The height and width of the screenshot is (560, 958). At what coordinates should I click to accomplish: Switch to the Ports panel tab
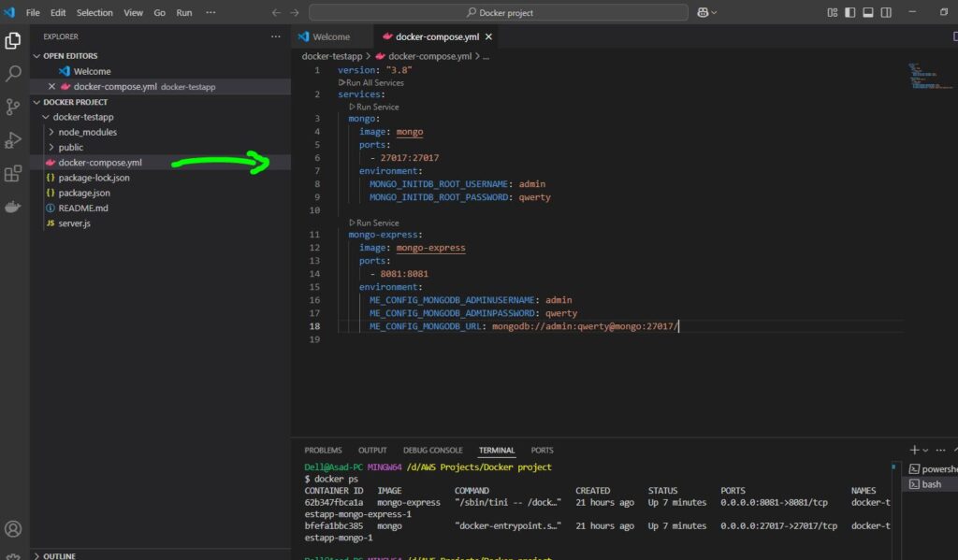(542, 450)
